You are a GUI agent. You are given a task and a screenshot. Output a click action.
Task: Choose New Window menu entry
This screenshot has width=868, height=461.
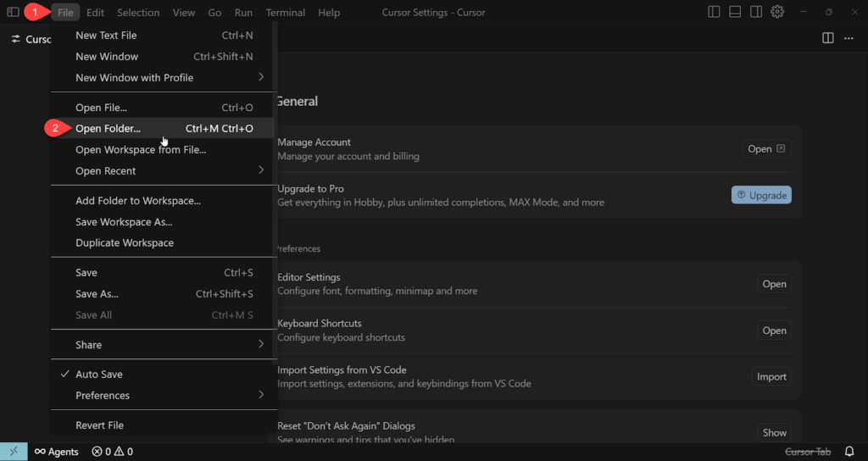tap(162, 57)
